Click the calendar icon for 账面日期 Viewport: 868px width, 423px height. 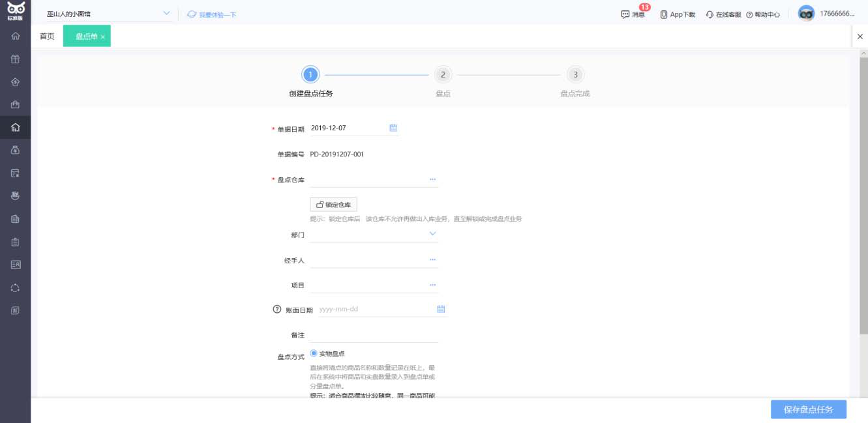[x=441, y=309]
